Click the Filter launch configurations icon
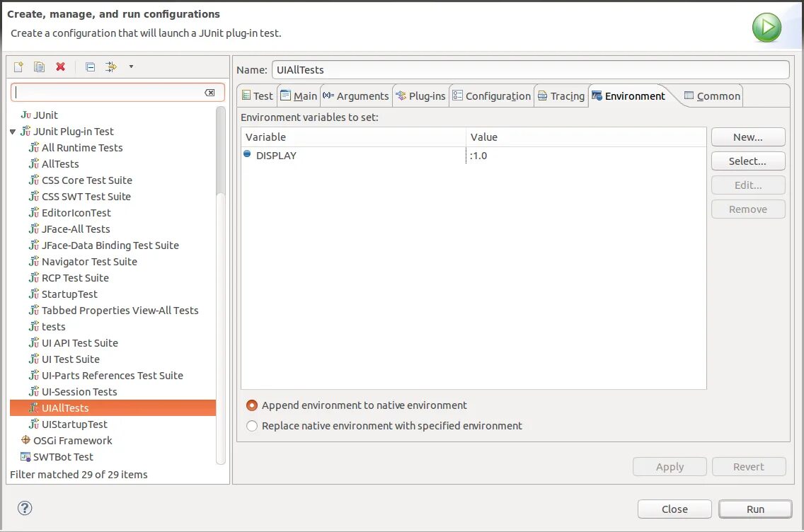 (110, 66)
